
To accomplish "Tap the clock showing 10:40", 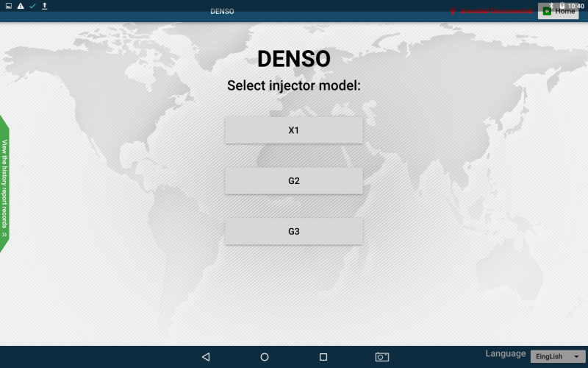I will [x=576, y=6].
